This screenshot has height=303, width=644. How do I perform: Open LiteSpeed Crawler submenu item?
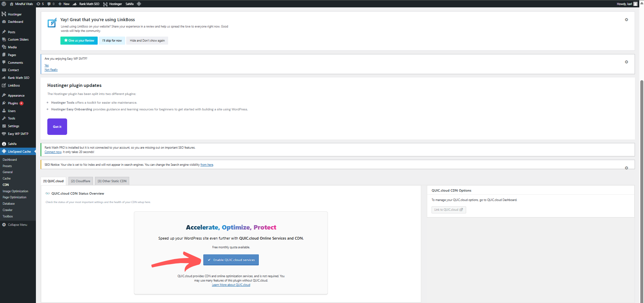(8, 210)
